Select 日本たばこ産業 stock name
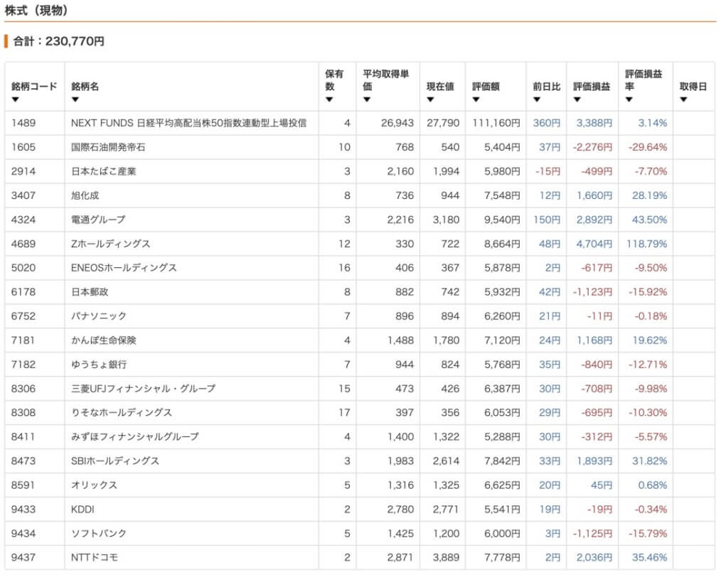 pos(104,171)
